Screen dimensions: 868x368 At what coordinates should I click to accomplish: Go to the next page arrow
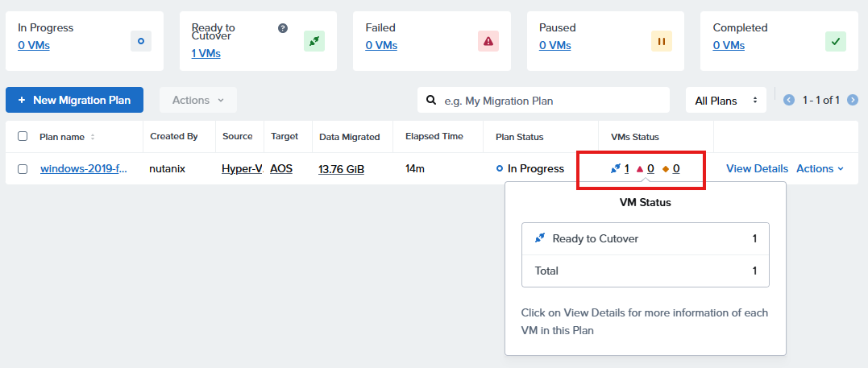[852, 100]
